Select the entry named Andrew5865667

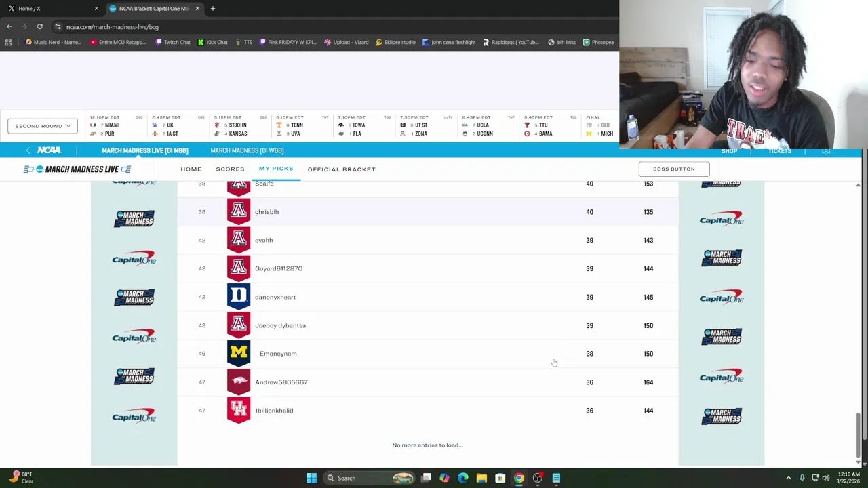281,382
